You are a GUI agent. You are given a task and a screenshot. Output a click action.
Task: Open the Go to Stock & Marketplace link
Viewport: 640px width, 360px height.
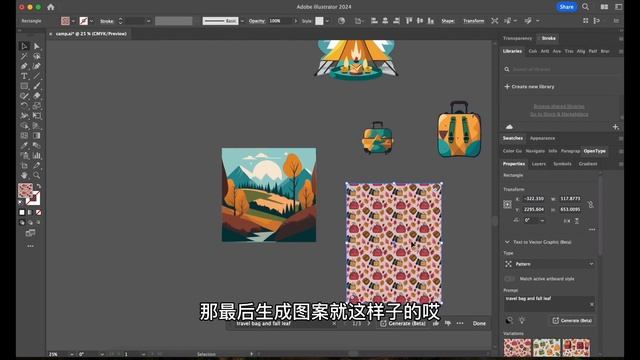pyautogui.click(x=559, y=114)
